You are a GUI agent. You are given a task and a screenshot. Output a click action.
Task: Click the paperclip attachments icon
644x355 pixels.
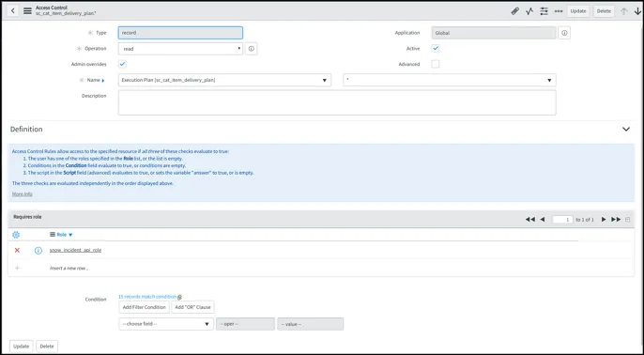pyautogui.click(x=515, y=11)
